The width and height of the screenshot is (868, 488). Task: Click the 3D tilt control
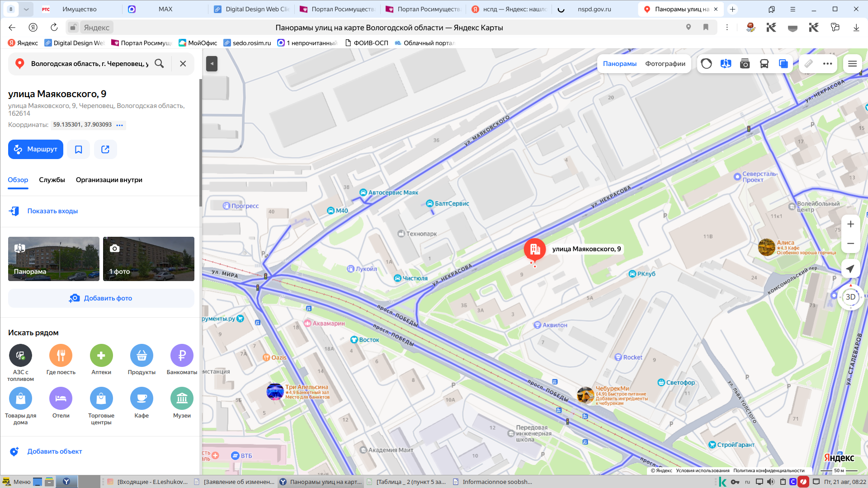850,297
